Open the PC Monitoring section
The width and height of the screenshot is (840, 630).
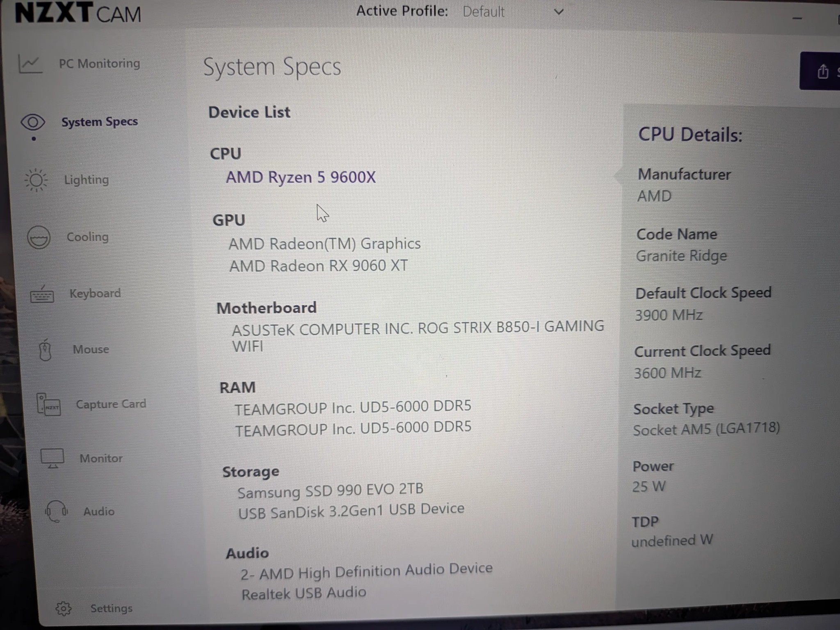(x=99, y=64)
